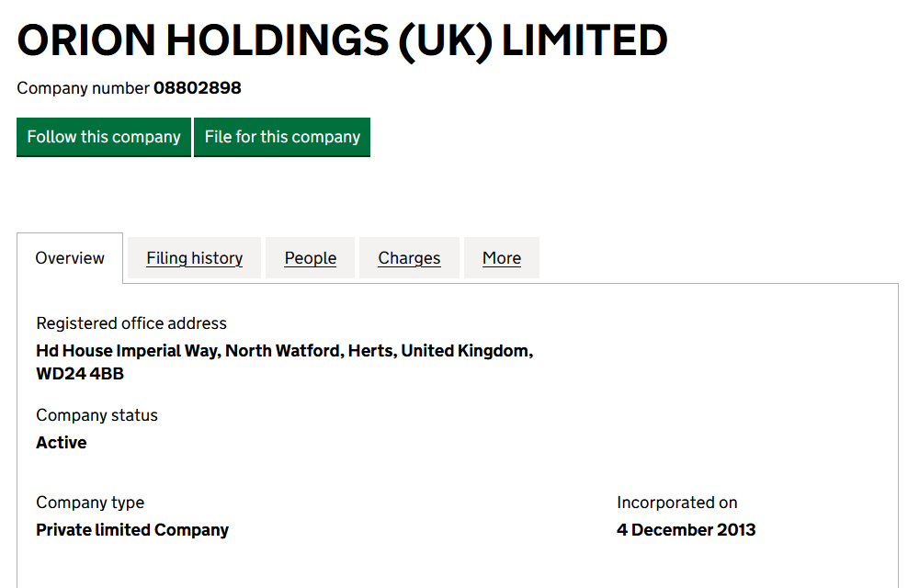Open the Filing history tab
Screen dimensions: 908x588
[195, 258]
